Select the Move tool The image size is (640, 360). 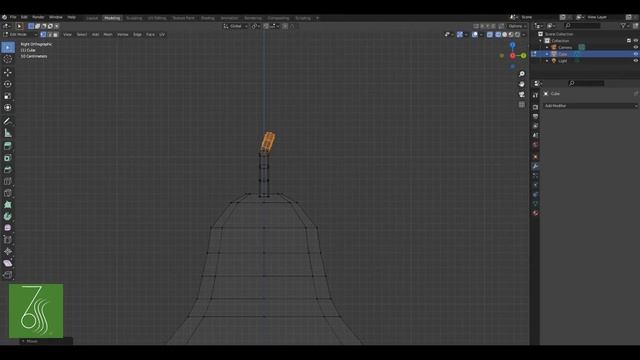pyautogui.click(x=8, y=72)
